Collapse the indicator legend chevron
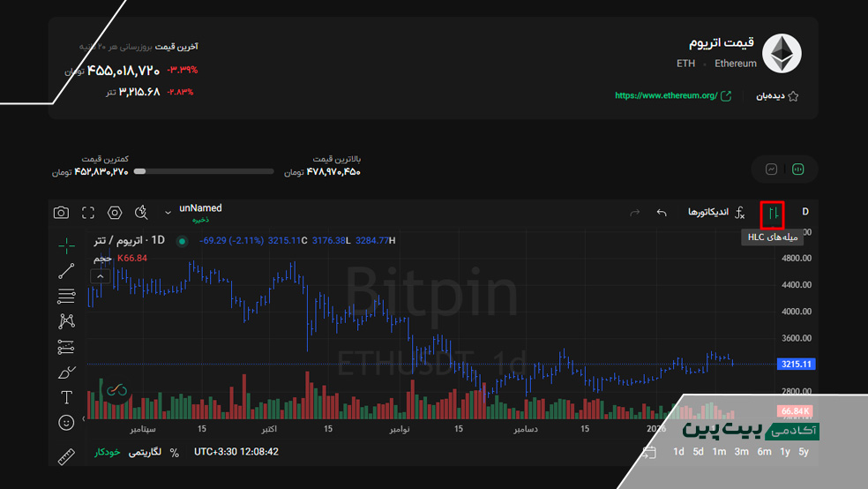Image resolution: width=868 pixels, height=489 pixels. coord(101,276)
